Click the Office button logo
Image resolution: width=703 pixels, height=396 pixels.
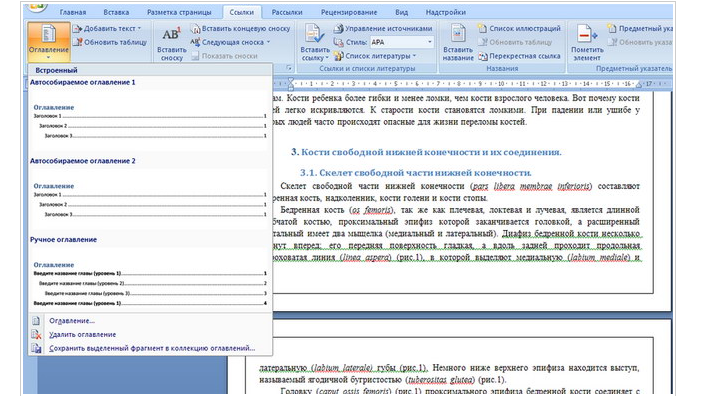point(38,6)
